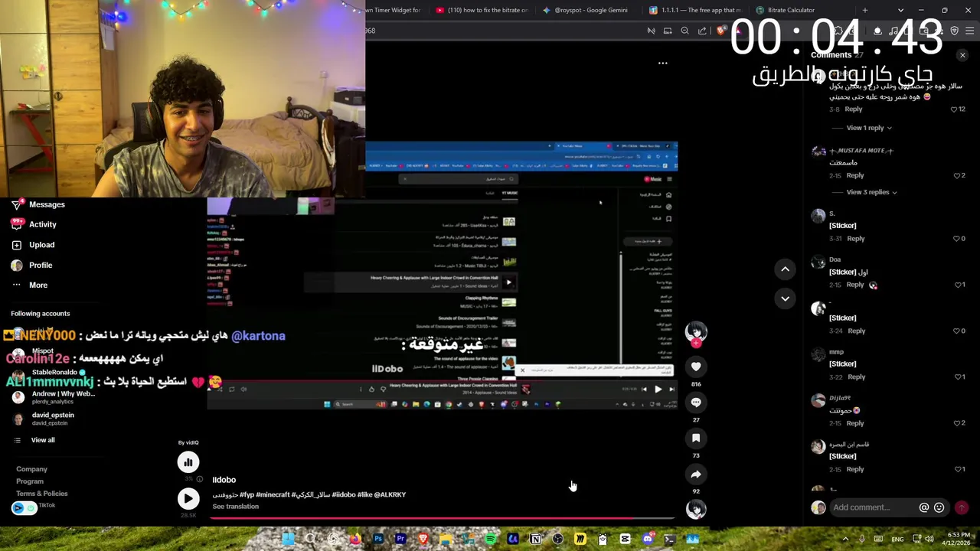Click the vidIQ round play button
This screenshot has width=980, height=551.
point(188,499)
